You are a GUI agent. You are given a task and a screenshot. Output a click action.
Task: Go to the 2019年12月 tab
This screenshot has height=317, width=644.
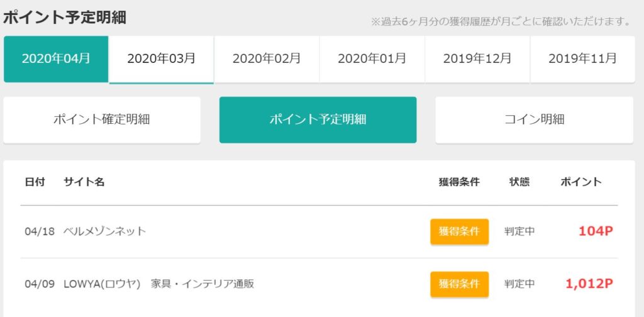[477, 59]
